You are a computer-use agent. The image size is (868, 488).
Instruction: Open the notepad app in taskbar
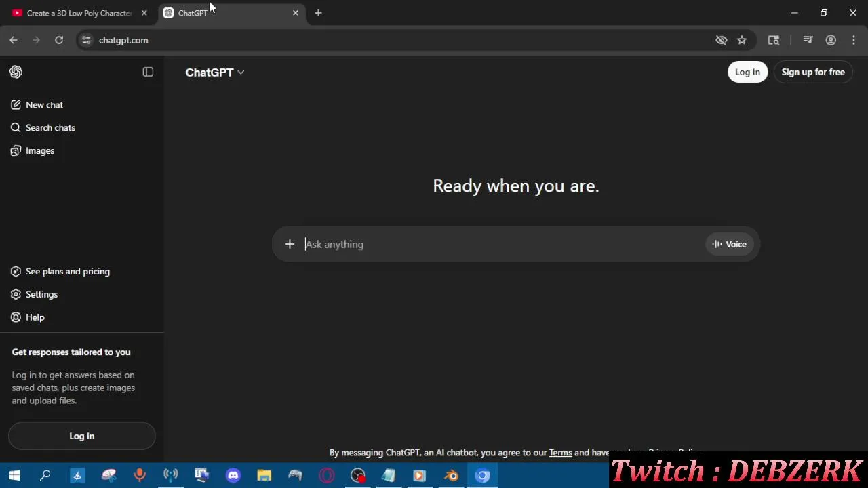389,475
